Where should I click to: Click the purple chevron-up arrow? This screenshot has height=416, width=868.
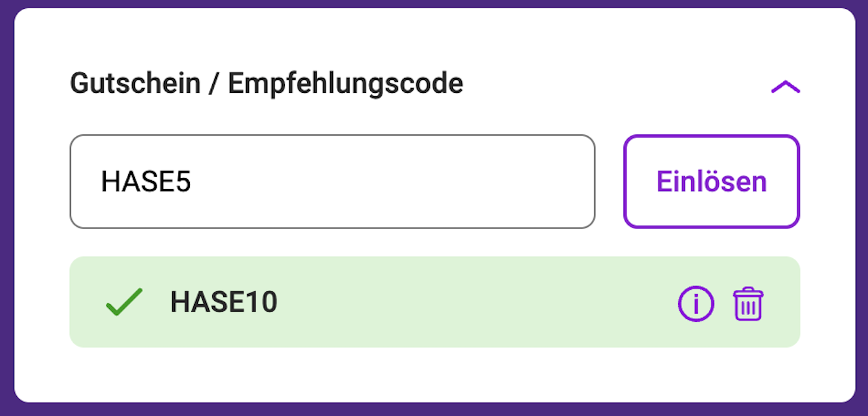tap(785, 87)
